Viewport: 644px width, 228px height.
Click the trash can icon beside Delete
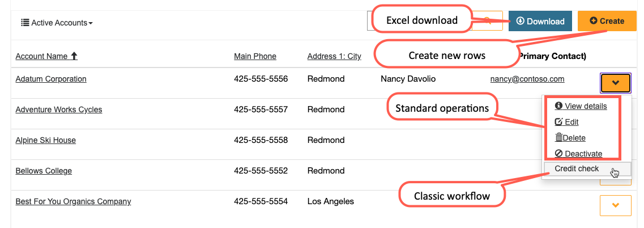click(x=558, y=138)
